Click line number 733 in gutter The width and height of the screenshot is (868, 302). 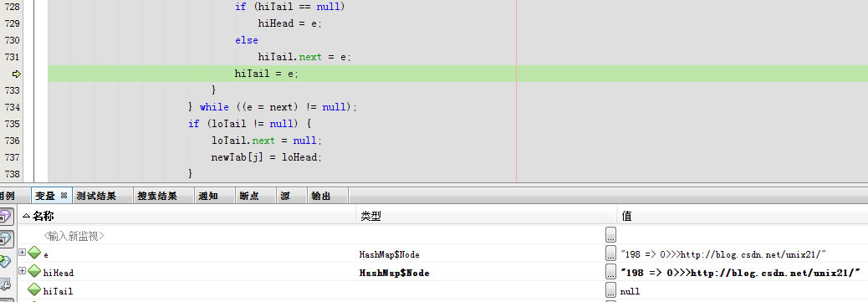click(12, 90)
